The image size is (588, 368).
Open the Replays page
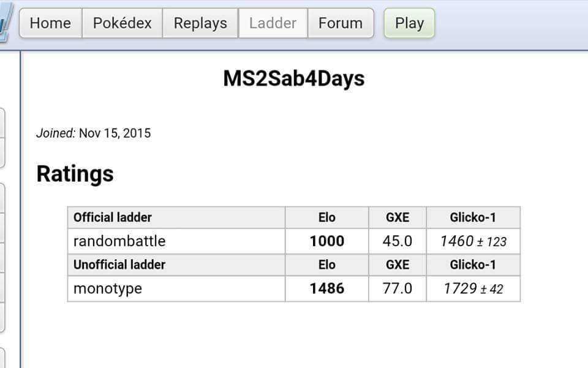point(200,23)
